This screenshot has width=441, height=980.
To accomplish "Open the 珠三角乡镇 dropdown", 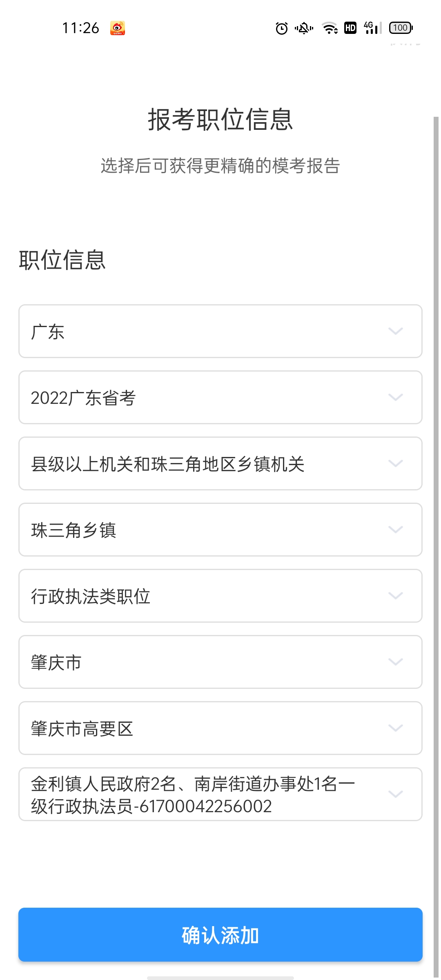I will [220, 530].
